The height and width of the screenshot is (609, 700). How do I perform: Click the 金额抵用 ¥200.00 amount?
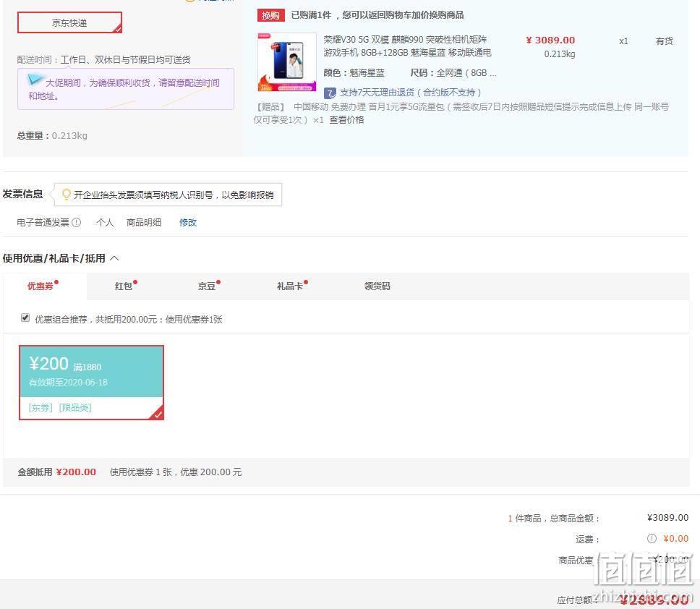pyautogui.click(x=76, y=472)
